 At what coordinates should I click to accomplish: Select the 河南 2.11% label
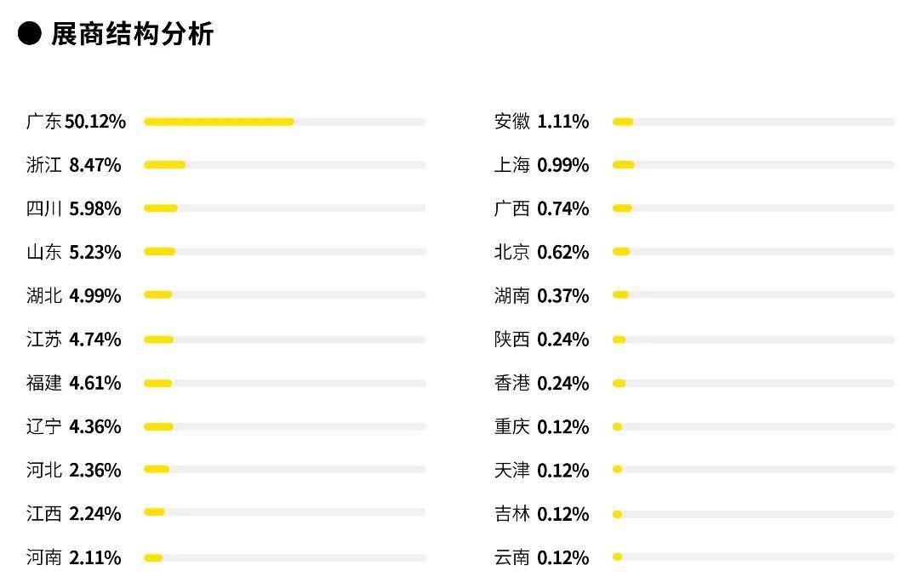74,557
